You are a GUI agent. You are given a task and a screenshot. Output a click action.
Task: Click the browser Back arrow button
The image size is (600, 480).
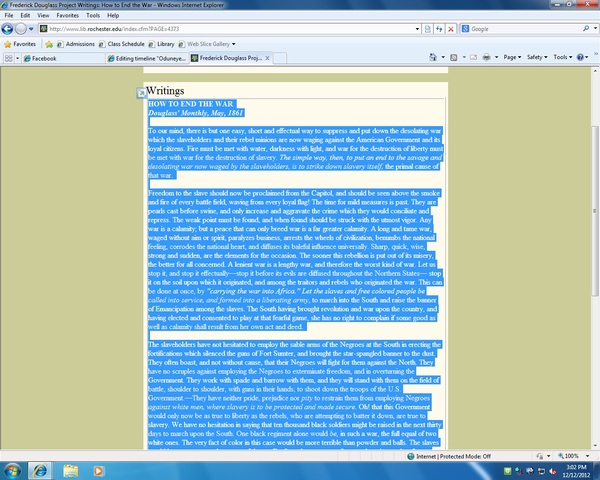point(7,29)
